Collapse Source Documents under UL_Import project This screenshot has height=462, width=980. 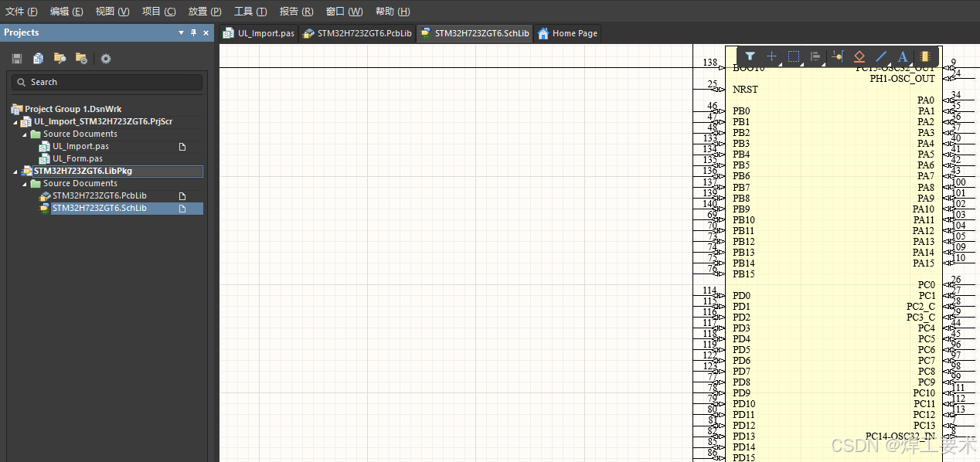coord(25,134)
